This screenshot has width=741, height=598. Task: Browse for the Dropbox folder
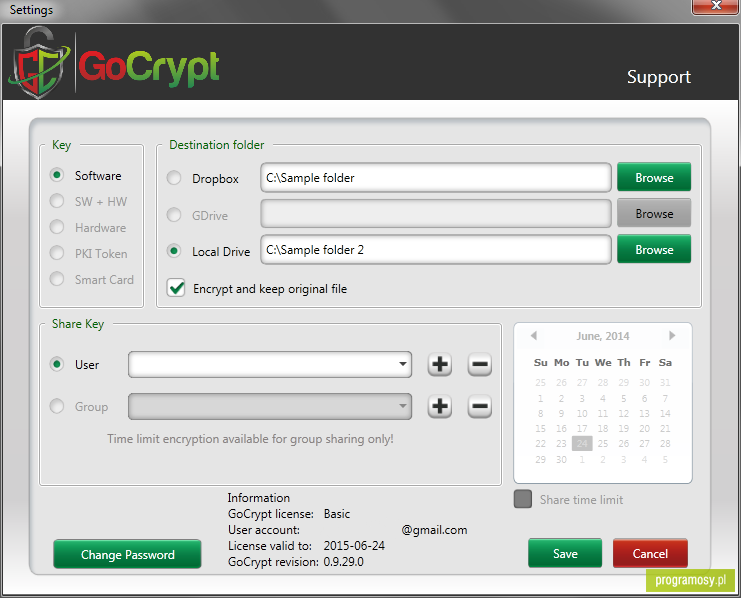point(654,178)
